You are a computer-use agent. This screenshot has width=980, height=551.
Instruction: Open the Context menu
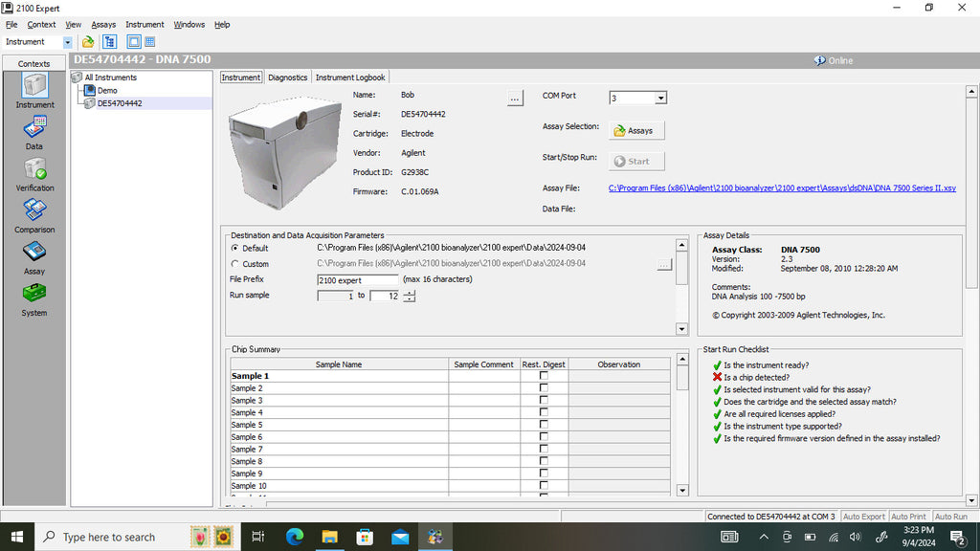pyautogui.click(x=41, y=24)
